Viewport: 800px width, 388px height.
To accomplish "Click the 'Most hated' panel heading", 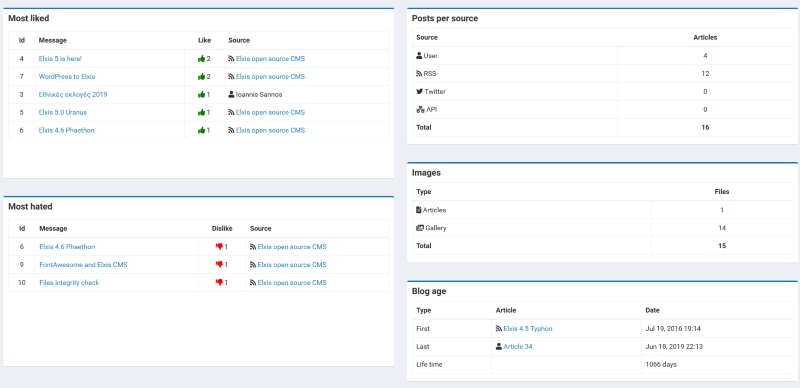I will click(30, 207).
